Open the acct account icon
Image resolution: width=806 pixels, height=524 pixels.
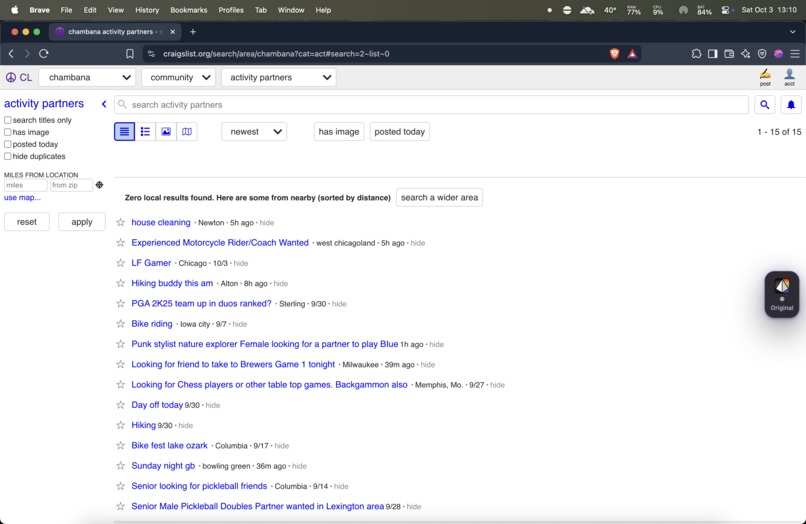[790, 77]
